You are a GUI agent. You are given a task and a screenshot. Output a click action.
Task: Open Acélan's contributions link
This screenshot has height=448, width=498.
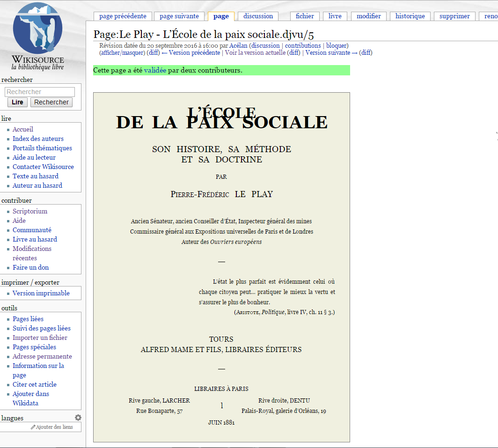point(303,46)
